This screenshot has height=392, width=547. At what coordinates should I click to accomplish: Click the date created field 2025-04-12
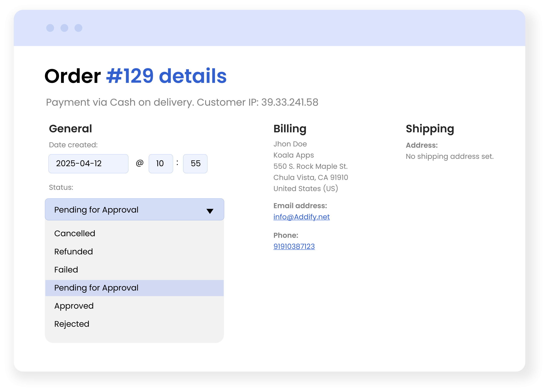coord(88,163)
